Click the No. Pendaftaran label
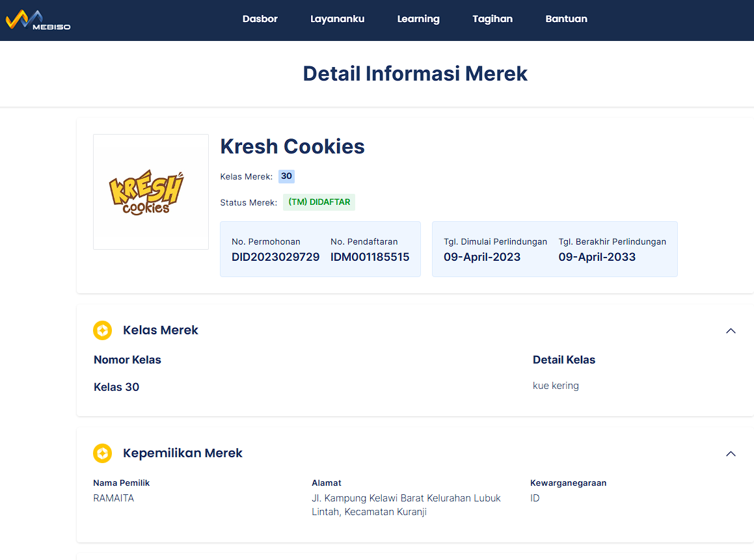Screen dimensions: 754x560 pyautogui.click(x=364, y=242)
